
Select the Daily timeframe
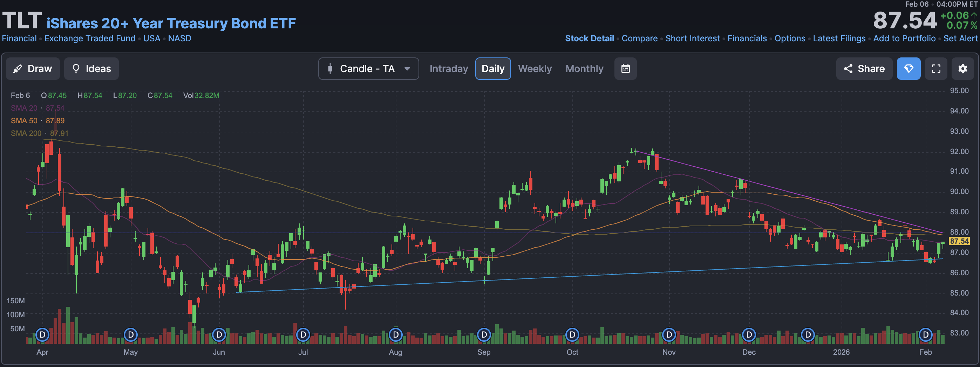493,69
